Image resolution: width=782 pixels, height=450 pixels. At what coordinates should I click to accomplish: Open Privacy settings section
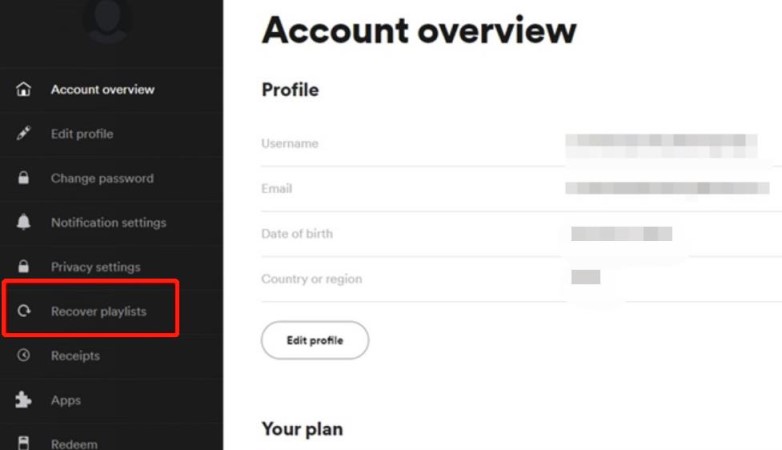coord(95,267)
